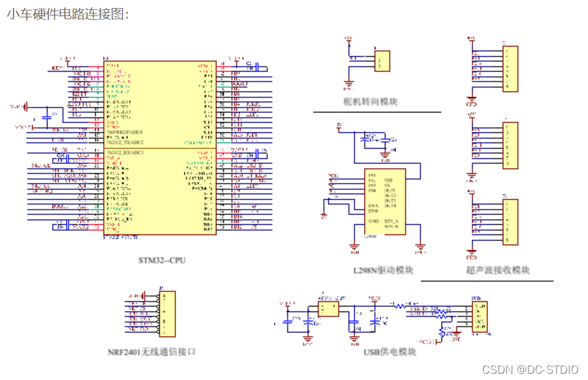Select the NRF2401 connector header symbol
Screen dimensions: 588x380
(x=167, y=314)
